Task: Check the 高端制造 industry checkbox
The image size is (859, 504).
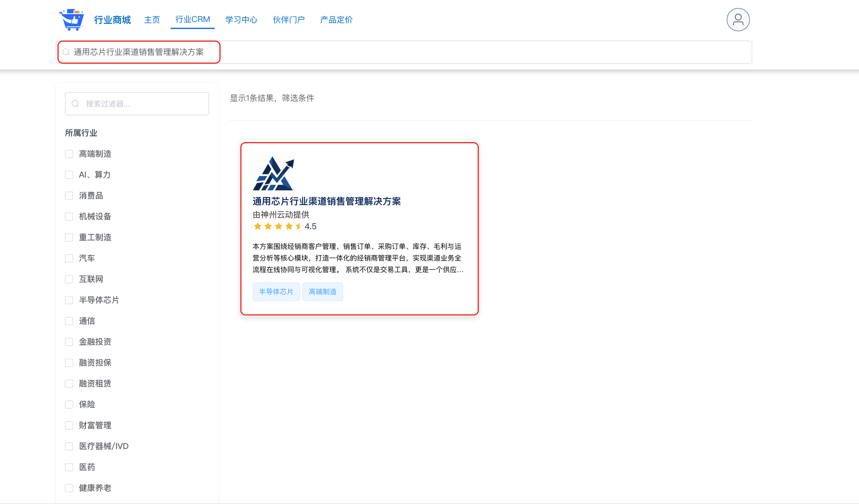Action: point(69,154)
